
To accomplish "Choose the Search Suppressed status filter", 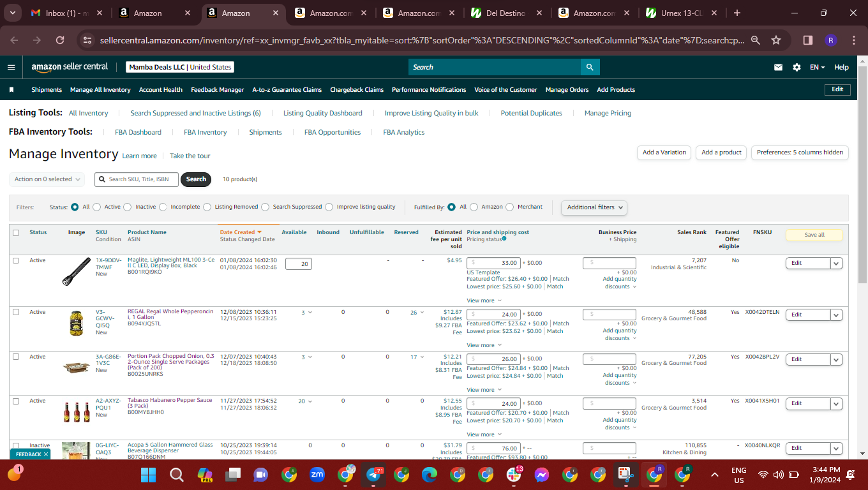I will tap(265, 207).
